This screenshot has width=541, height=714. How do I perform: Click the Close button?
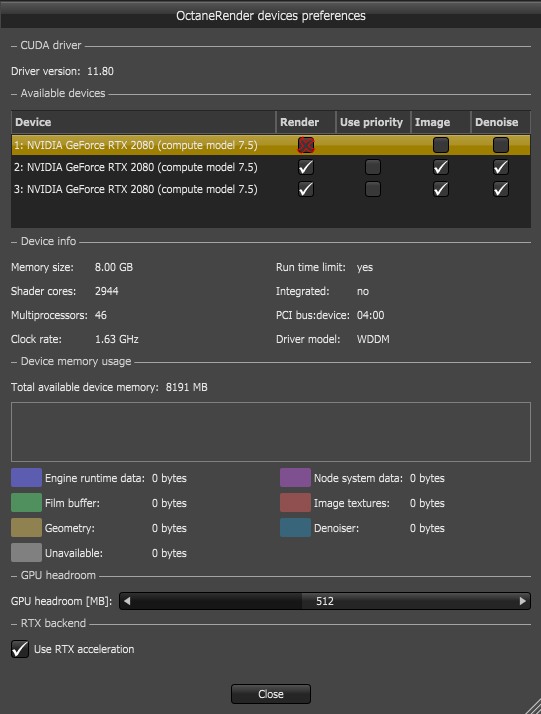click(271, 694)
